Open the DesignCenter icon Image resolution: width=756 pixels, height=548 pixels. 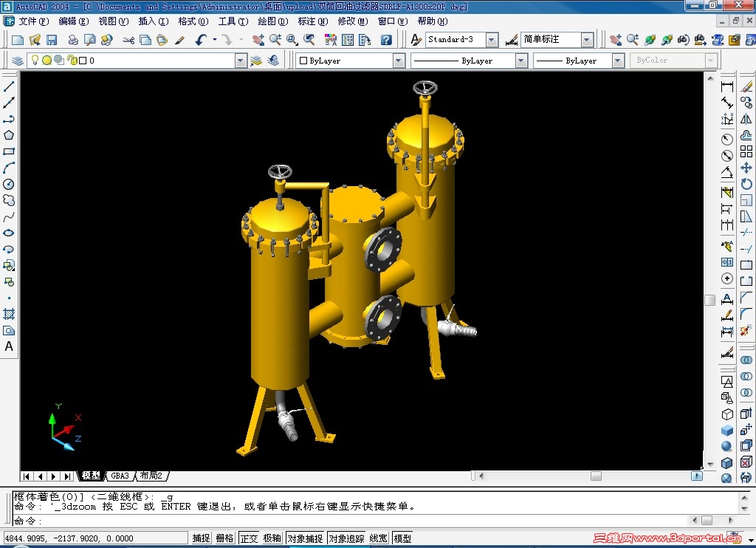click(x=348, y=40)
